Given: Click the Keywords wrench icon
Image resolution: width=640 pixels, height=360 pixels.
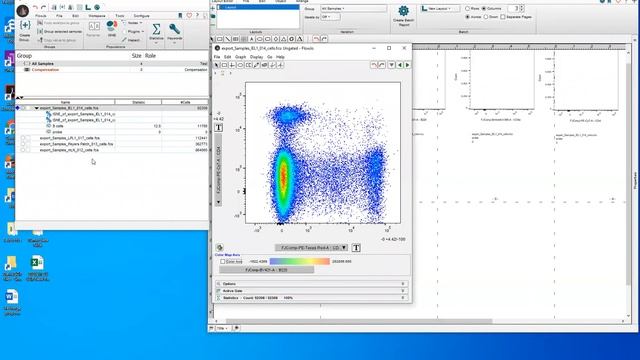Looking at the screenshot, I should tap(174, 29).
